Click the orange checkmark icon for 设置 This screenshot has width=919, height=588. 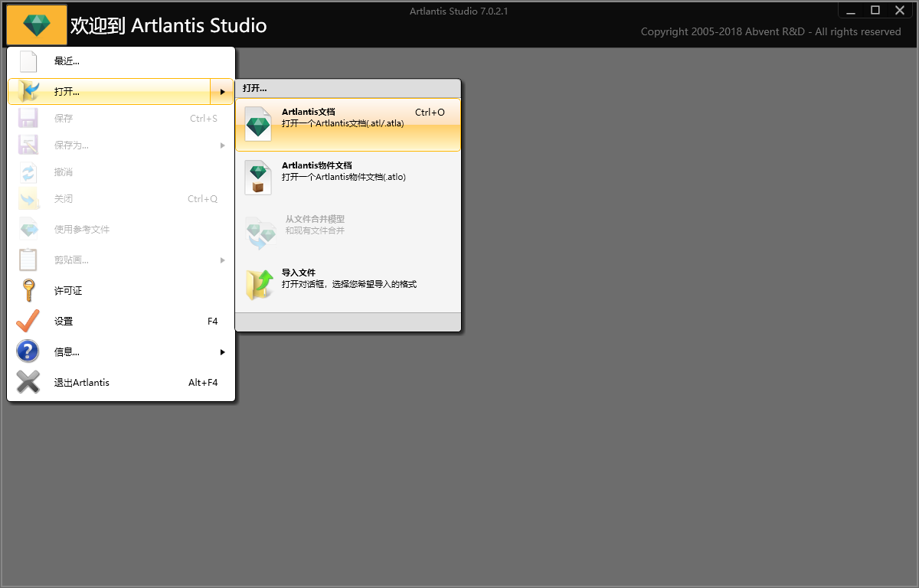pos(28,322)
